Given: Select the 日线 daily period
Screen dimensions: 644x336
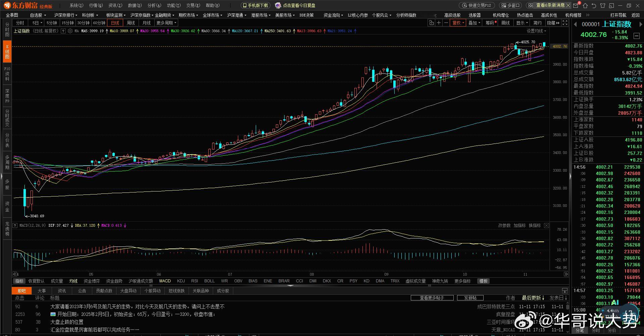Looking at the screenshot, I should coord(115,23).
